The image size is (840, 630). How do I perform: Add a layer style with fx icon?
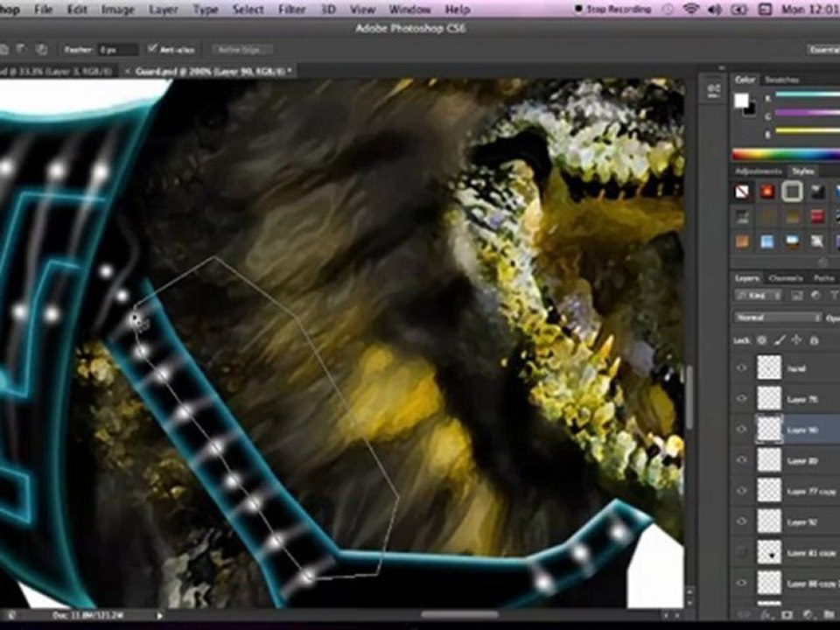click(x=766, y=615)
